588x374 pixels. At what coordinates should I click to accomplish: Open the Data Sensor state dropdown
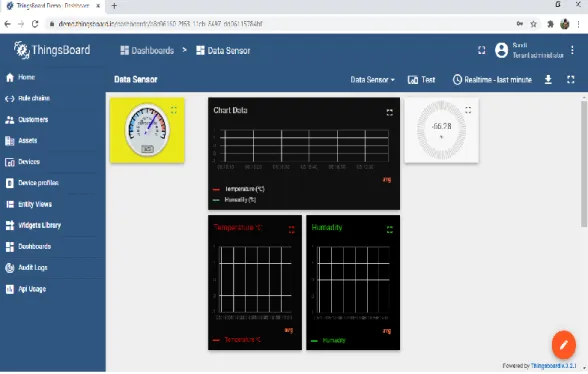click(372, 80)
